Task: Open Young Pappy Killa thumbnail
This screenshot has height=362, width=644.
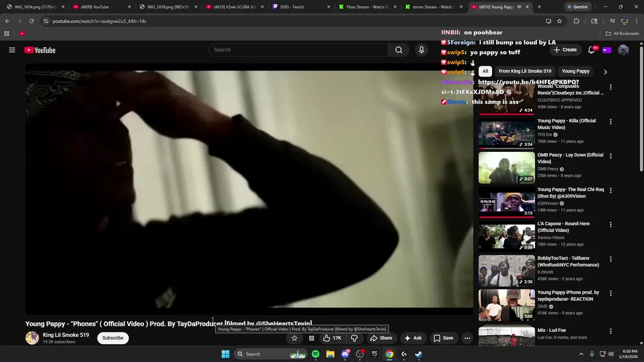Action: (507, 133)
